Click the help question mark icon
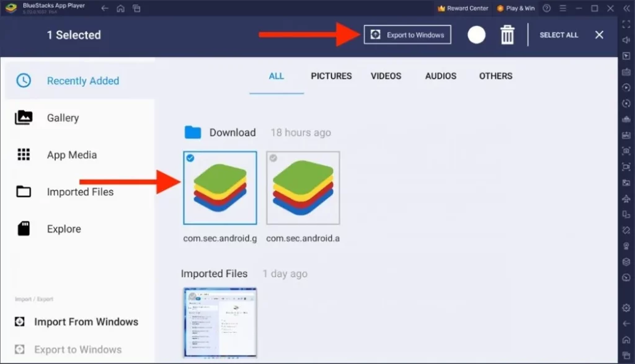Viewport: 635px width, 364px height. click(547, 8)
